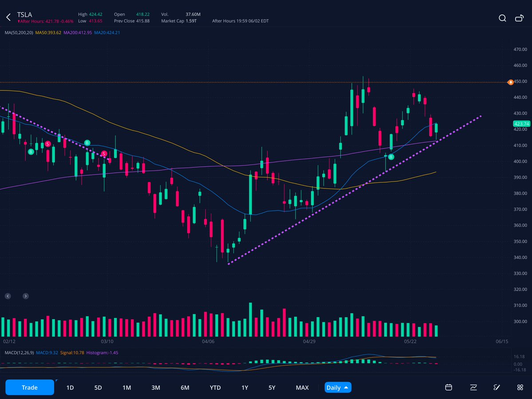Click the MA20:424.21 label
The image size is (532, 399).
click(107, 32)
